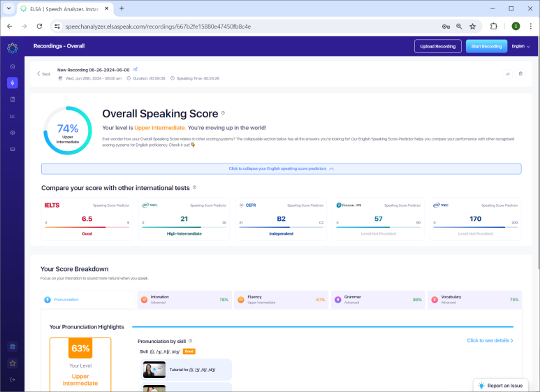Share the recording via share icon
This screenshot has width=540, height=392.
pos(508,73)
